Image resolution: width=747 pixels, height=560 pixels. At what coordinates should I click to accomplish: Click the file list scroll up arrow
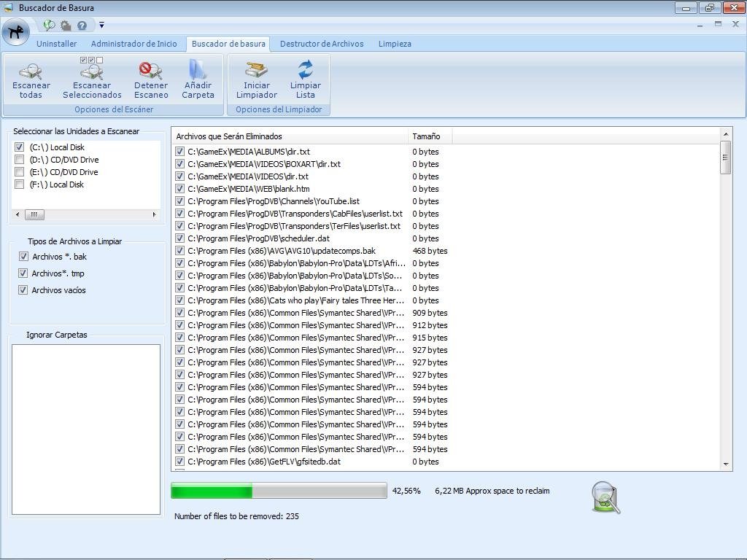[725, 134]
